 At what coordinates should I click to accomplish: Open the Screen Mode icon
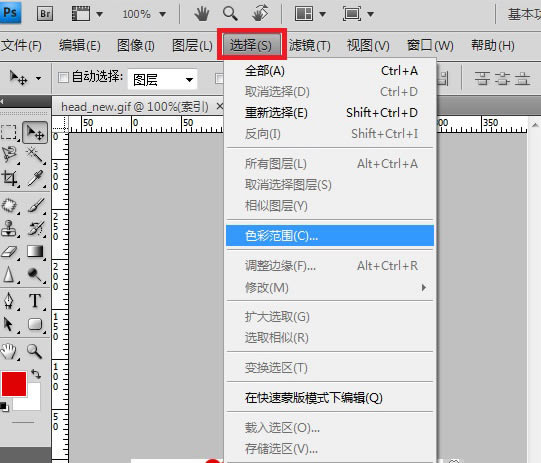352,14
